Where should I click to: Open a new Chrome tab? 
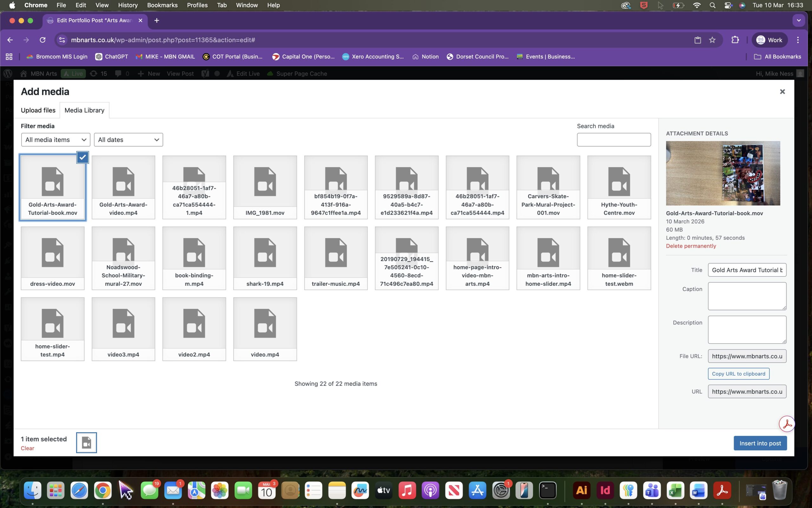(x=157, y=21)
